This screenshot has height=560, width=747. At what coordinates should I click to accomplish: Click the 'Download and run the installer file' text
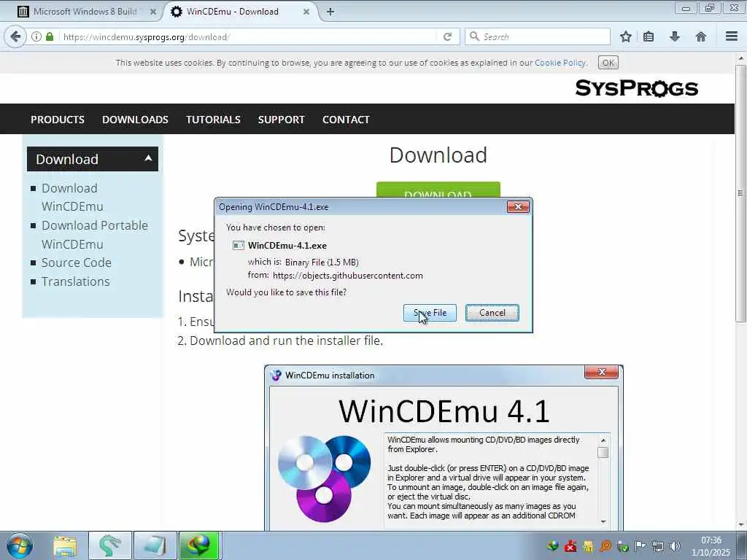point(286,341)
